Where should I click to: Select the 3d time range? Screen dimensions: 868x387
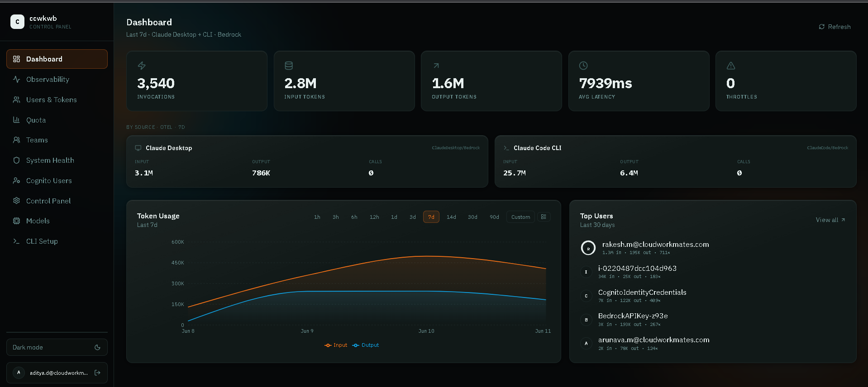coord(413,217)
